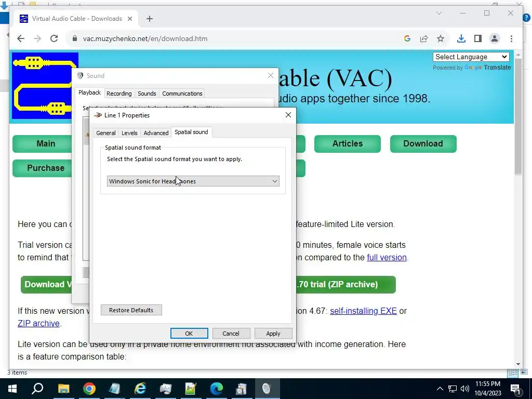Click the Apply button
This screenshot has height=399, width=532.
pyautogui.click(x=273, y=334)
